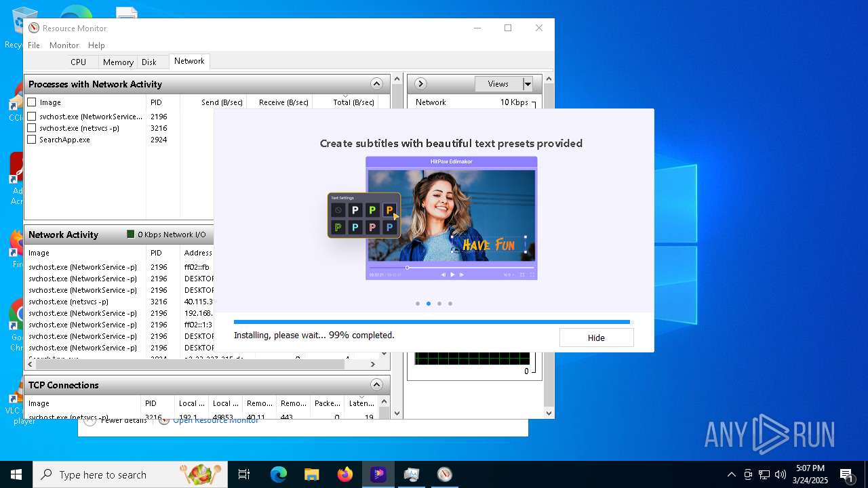Screen dimensions: 868x488
Task: Open Resource Monitor taskbar icon
Action: click(444, 474)
